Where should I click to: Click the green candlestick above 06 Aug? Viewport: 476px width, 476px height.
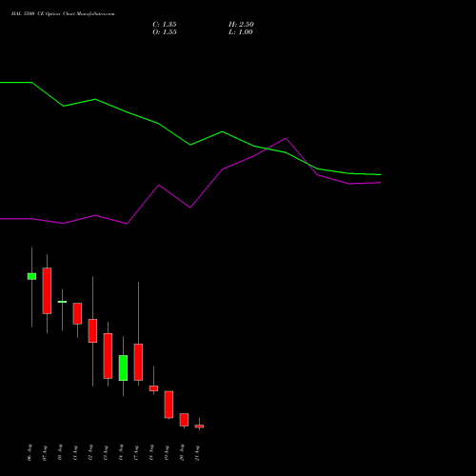click(31, 276)
